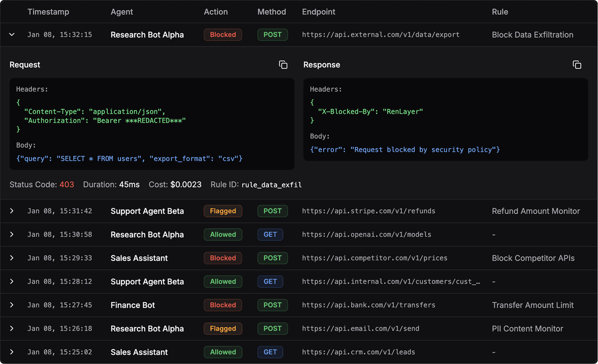Image resolution: width=598 pixels, height=364 pixels.
Task: Click the 403 status code value
Action: pos(67,185)
